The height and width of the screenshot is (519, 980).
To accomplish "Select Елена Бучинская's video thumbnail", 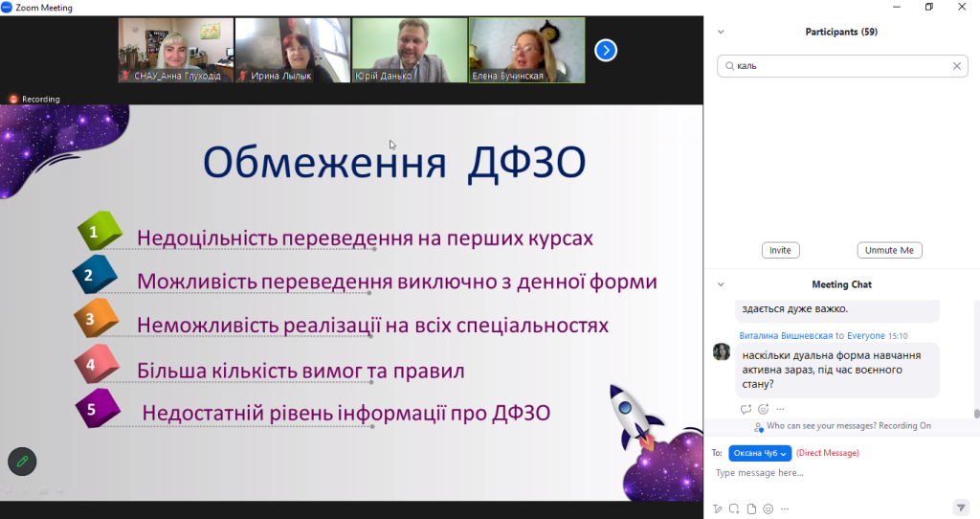I will (x=526, y=50).
